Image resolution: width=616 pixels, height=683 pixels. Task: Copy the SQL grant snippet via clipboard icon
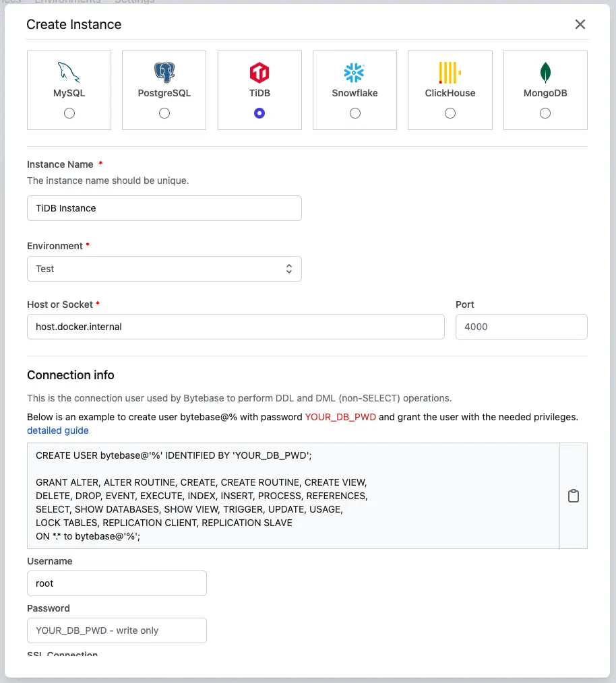tap(574, 496)
